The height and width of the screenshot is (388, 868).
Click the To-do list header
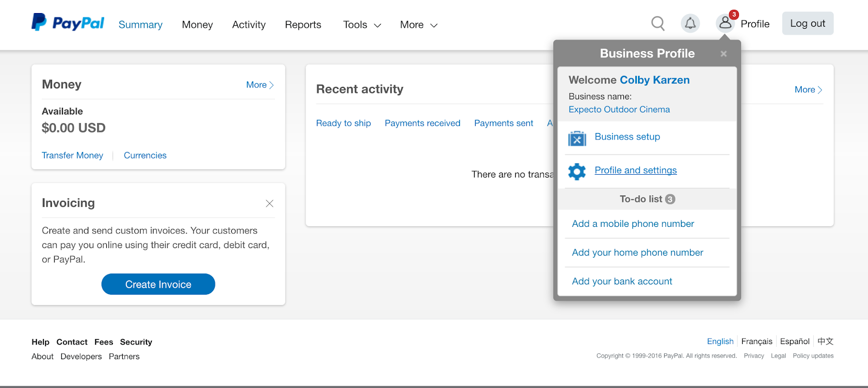(647, 199)
